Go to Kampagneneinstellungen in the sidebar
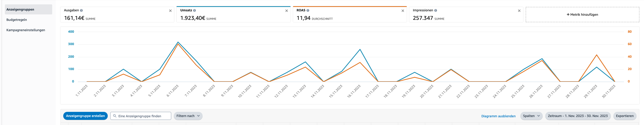Screen dimensions: 644x125 [26, 30]
